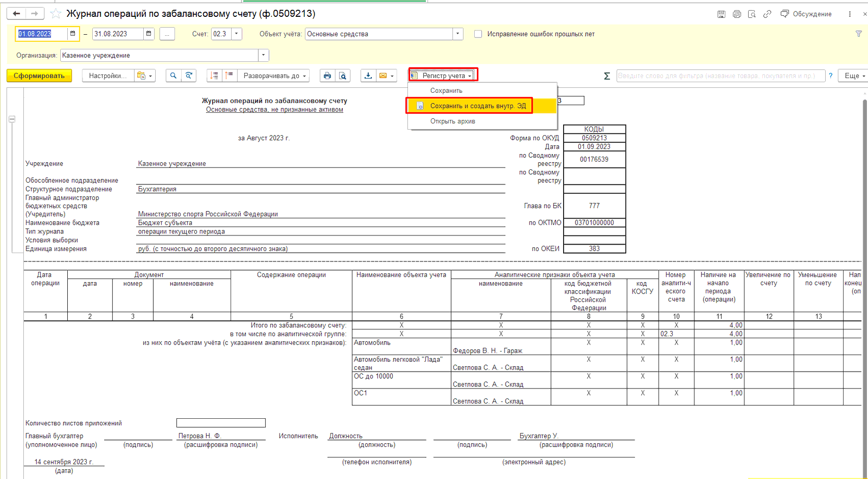This screenshot has height=479, width=868.
Task: Open the Обсуждение discussion panel
Action: 806,14
